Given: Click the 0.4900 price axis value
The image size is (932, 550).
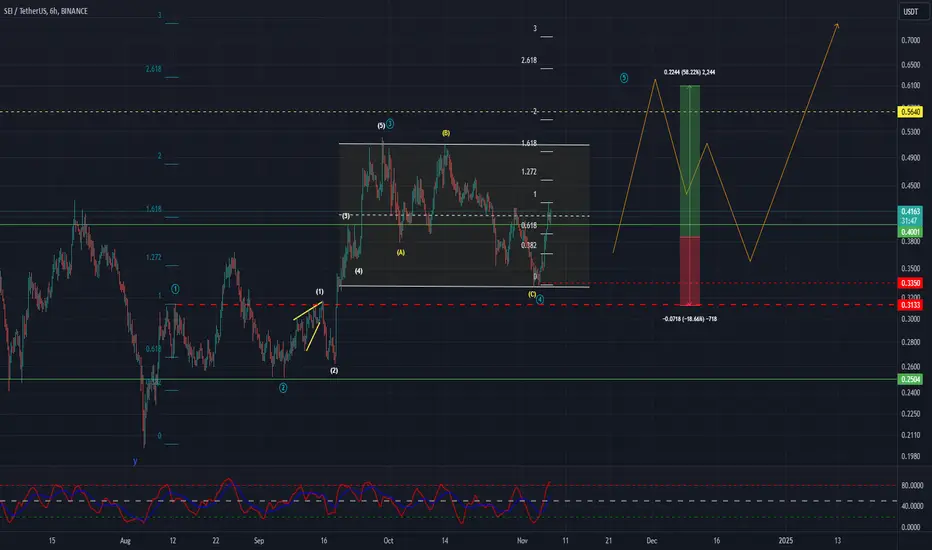Looking at the screenshot, I should pos(911,158).
